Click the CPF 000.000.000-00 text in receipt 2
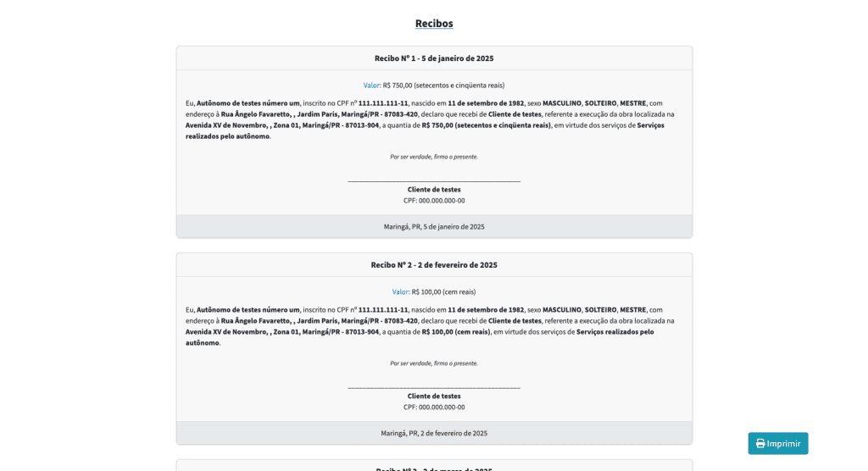 434,407
